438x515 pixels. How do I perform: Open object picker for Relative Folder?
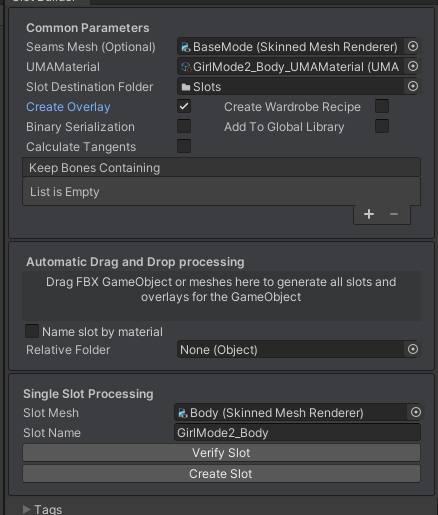tap(413, 349)
